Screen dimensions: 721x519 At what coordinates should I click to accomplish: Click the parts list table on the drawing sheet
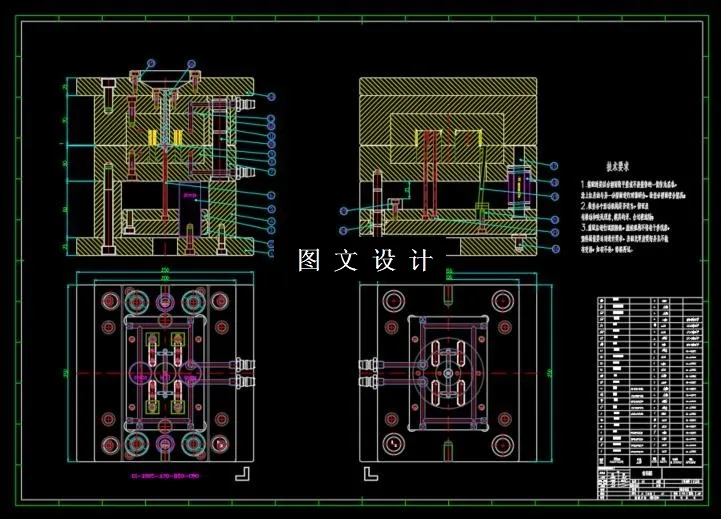tap(650, 382)
